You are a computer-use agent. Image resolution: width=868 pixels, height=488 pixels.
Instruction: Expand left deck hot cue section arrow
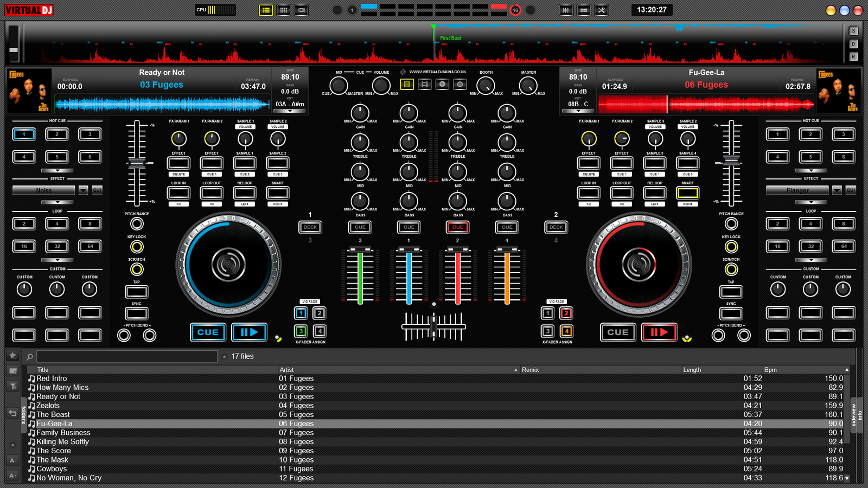coord(57,171)
